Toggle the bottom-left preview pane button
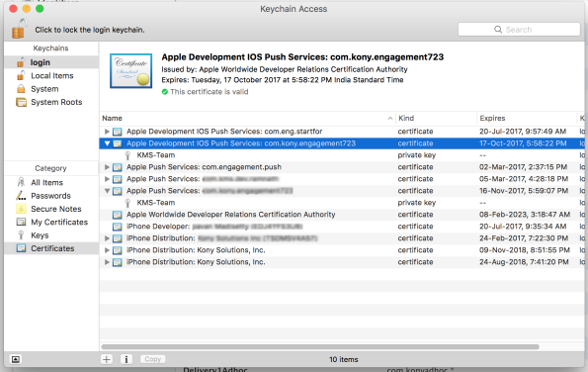 16,359
